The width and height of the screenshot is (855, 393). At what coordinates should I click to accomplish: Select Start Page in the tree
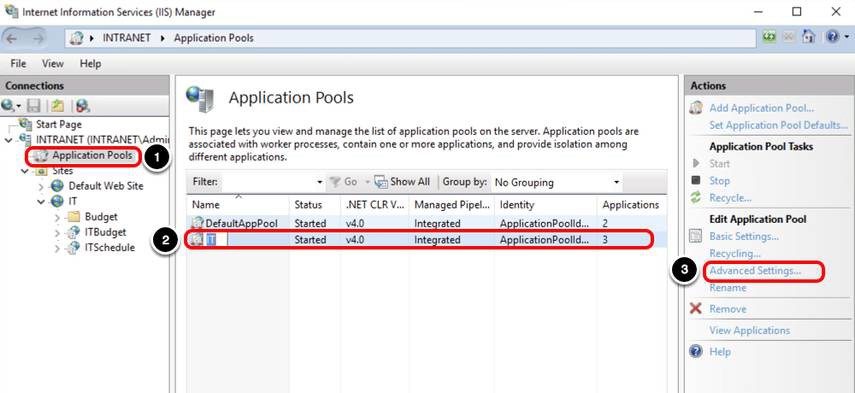[x=58, y=124]
